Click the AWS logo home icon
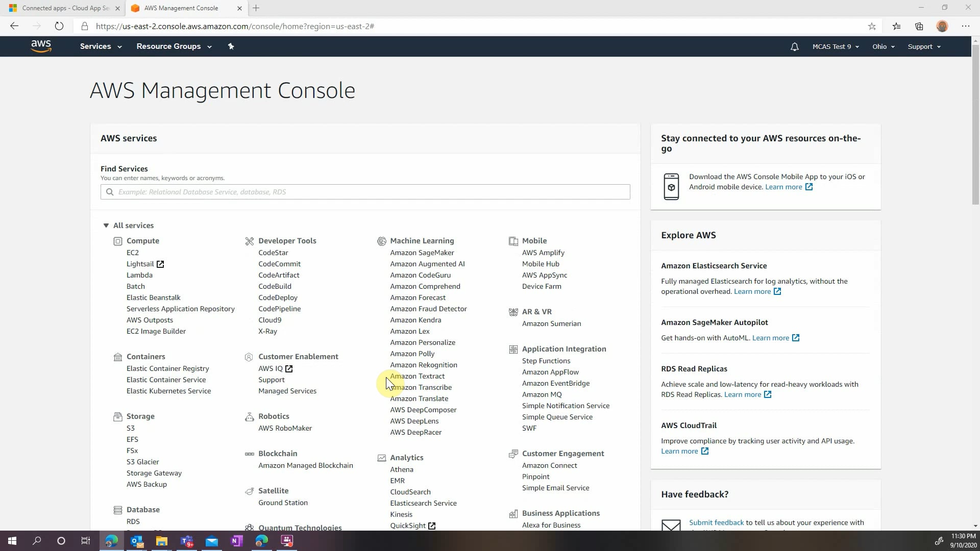This screenshot has height=551, width=980. click(41, 46)
